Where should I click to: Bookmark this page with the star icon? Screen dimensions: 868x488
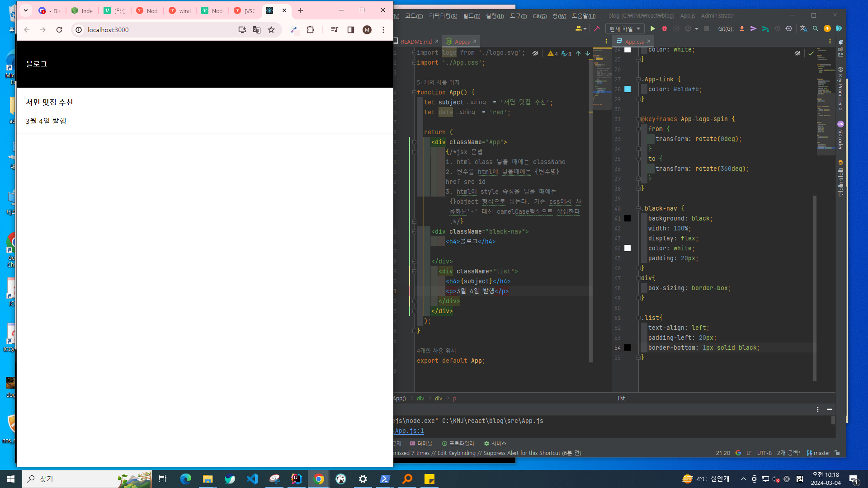click(x=271, y=30)
